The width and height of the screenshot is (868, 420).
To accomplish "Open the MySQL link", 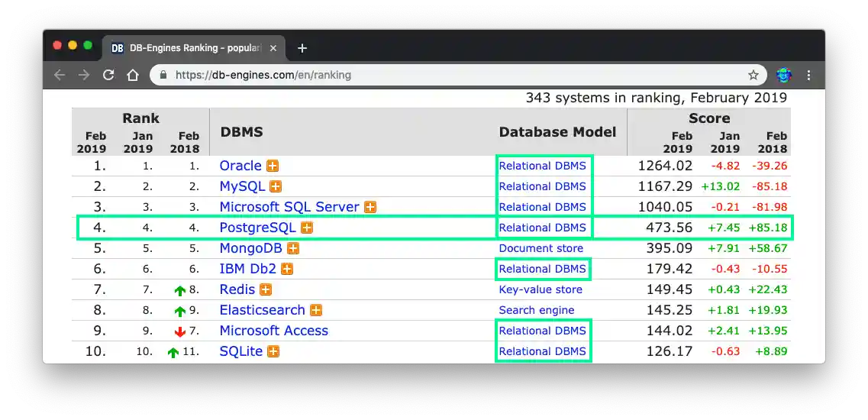I will 243,186.
